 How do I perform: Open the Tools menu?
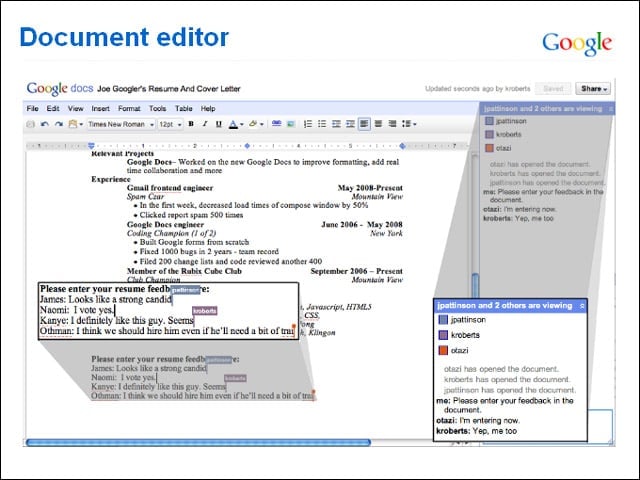(x=157, y=109)
